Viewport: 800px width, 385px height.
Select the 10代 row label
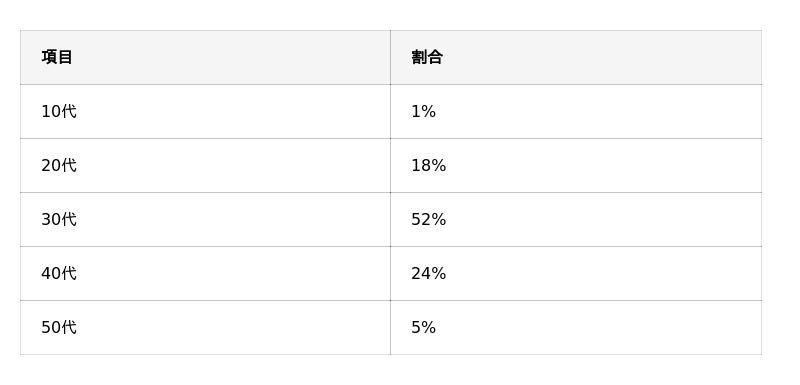click(59, 111)
